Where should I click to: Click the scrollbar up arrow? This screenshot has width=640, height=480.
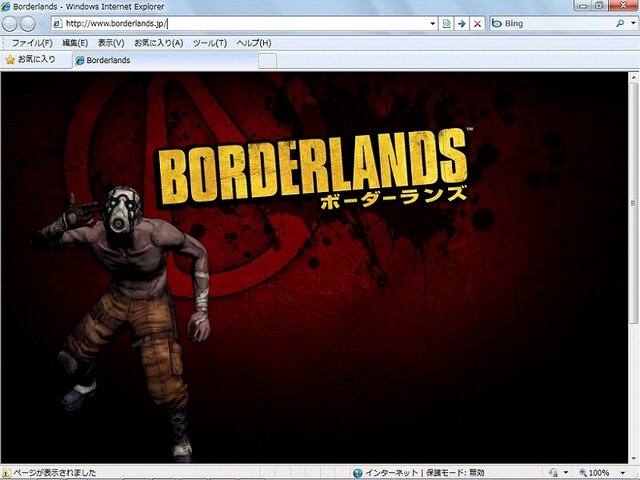[x=633, y=77]
